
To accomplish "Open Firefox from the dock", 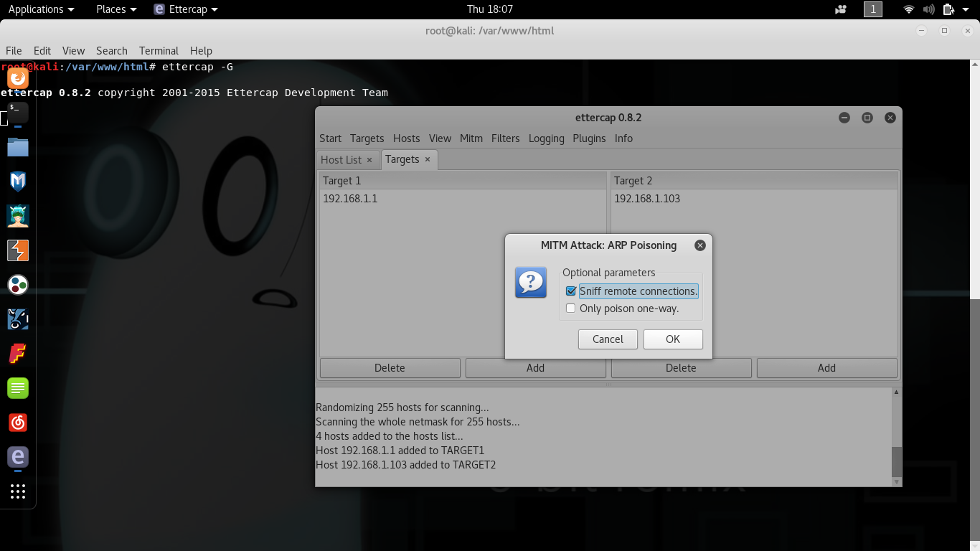I will pos(18,78).
